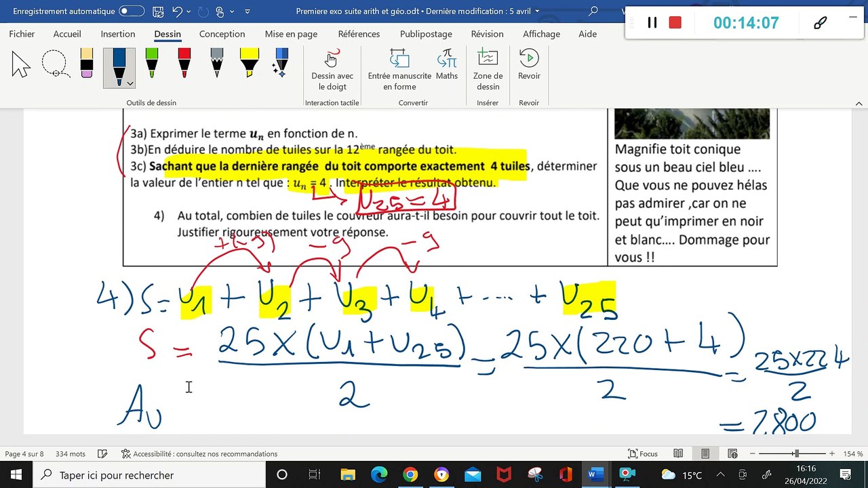
Task: Choose the Action Pen with sparkles
Action: click(x=281, y=63)
